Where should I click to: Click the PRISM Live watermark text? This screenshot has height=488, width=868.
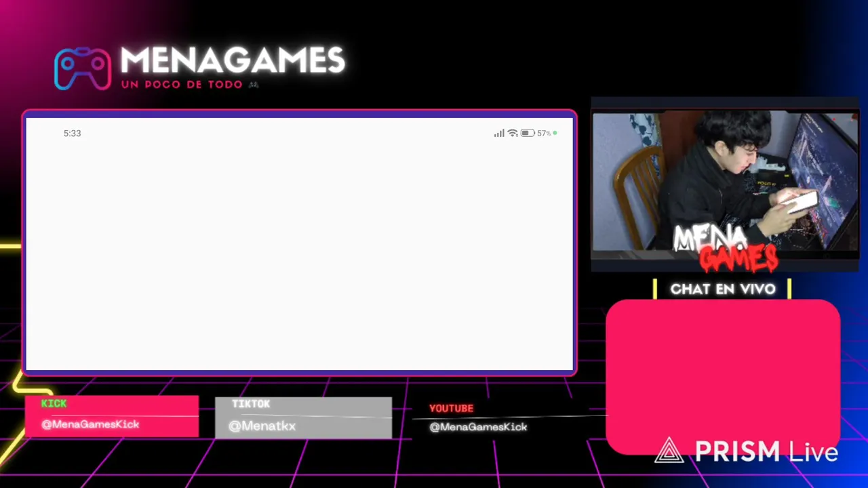tap(767, 451)
